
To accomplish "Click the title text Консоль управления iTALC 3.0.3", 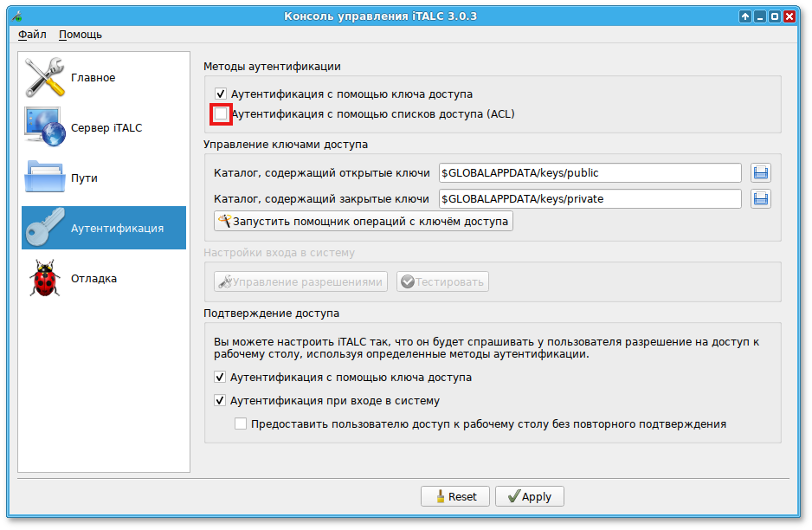I will pyautogui.click(x=381, y=16).
